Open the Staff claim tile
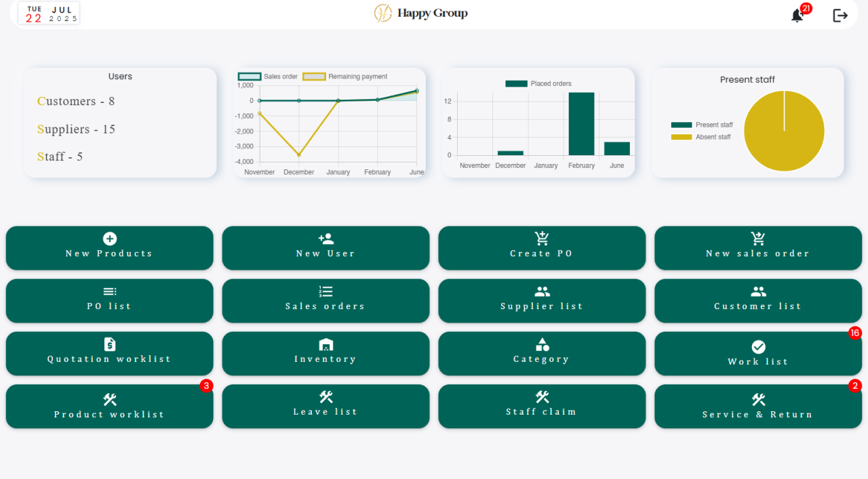The image size is (868, 479). pyautogui.click(x=542, y=407)
